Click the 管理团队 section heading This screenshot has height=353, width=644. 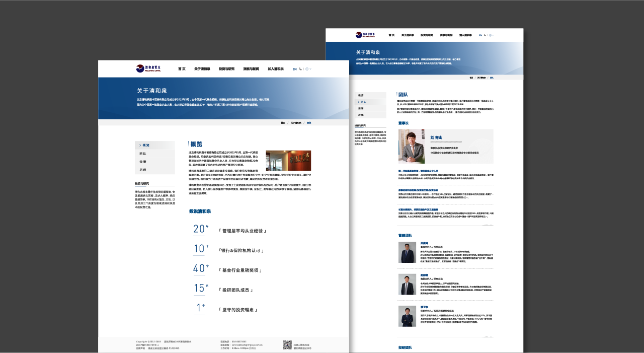tap(405, 236)
